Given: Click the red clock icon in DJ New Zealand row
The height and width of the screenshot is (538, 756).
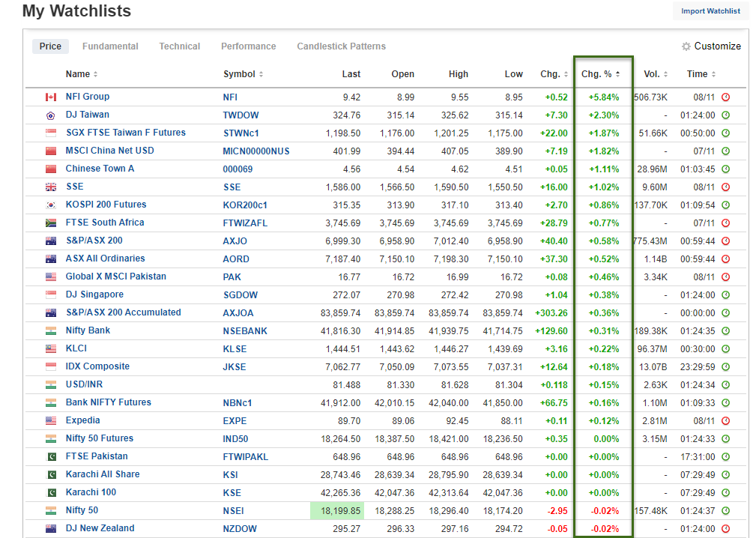Looking at the screenshot, I should point(725,529).
